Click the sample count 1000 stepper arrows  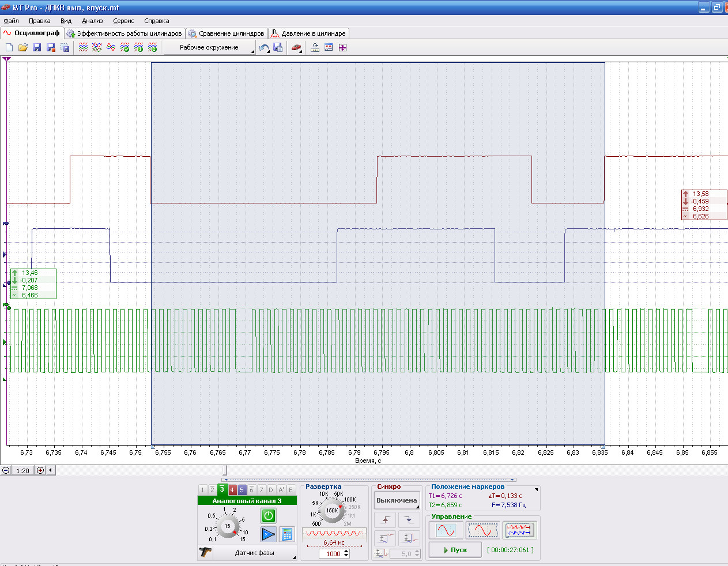click(346, 554)
